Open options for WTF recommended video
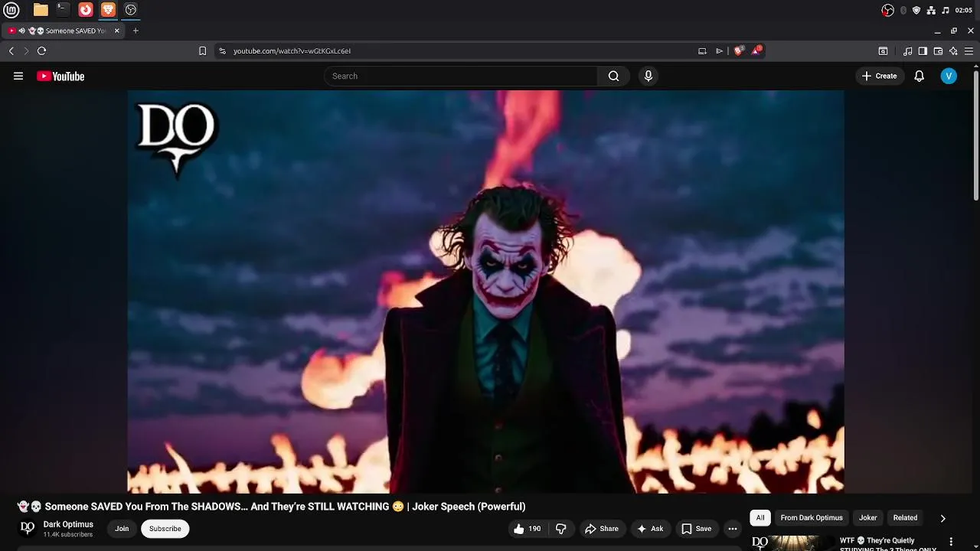Image resolution: width=980 pixels, height=551 pixels. click(952, 542)
